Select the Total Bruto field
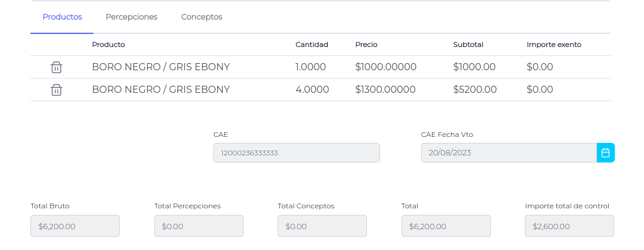The image size is (644, 250). coord(75,226)
